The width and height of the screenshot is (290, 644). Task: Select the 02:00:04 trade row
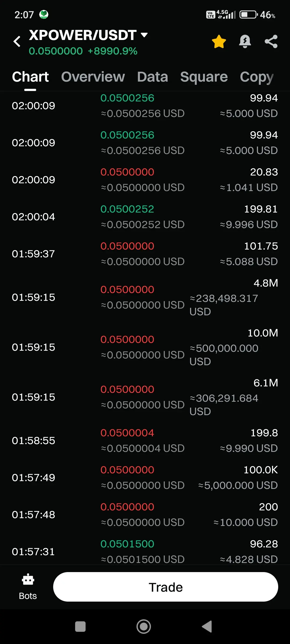point(145,217)
